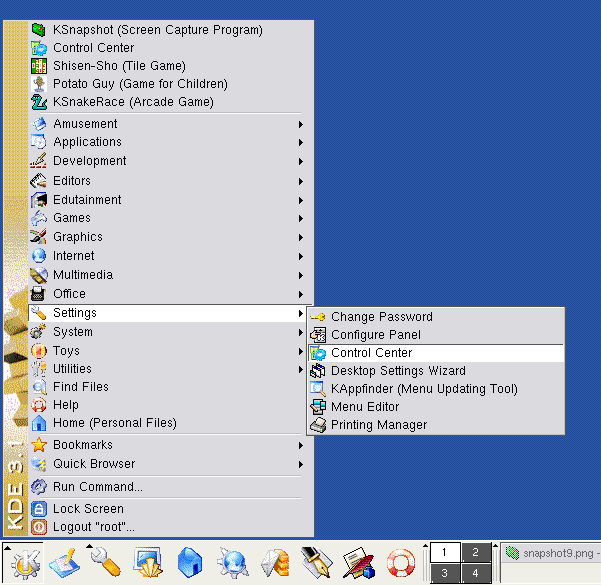Launch the terminal shell icon in panel
The image size is (601, 585).
[x=148, y=563]
